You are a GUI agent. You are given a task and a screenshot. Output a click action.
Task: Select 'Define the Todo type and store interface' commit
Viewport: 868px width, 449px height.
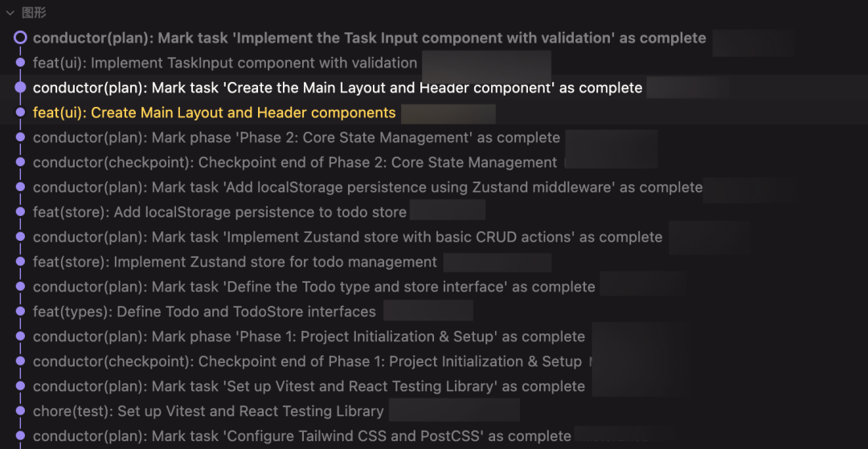tap(314, 287)
